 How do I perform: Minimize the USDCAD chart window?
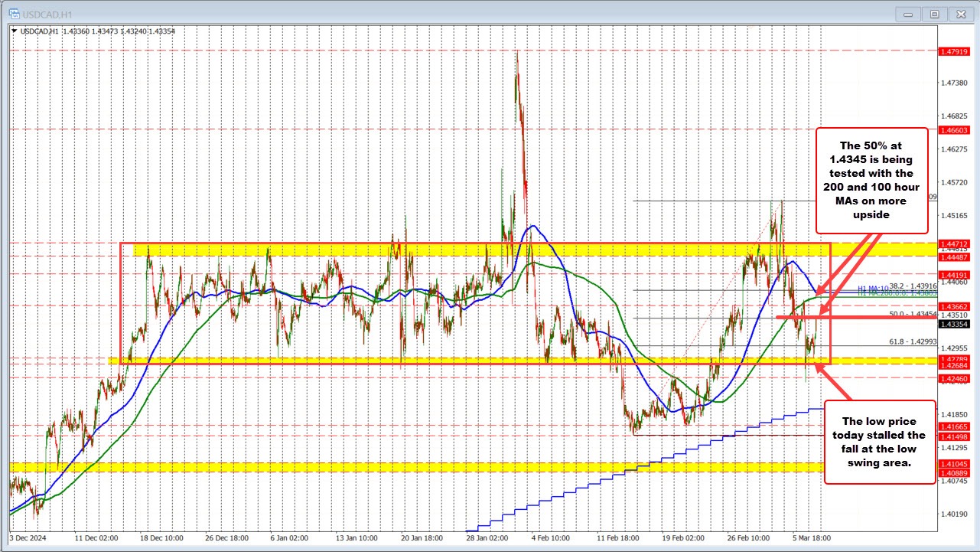pyautogui.click(x=907, y=14)
